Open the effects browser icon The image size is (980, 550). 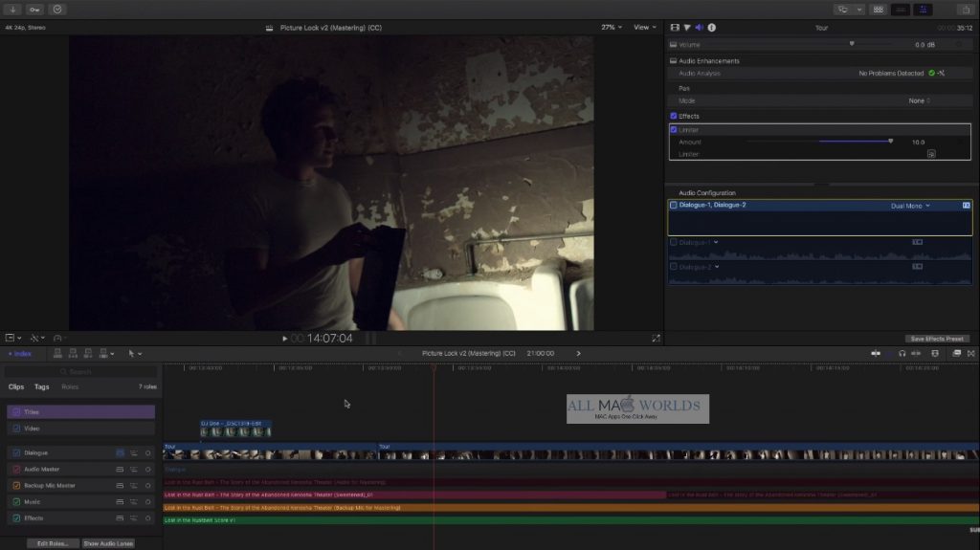tap(957, 354)
